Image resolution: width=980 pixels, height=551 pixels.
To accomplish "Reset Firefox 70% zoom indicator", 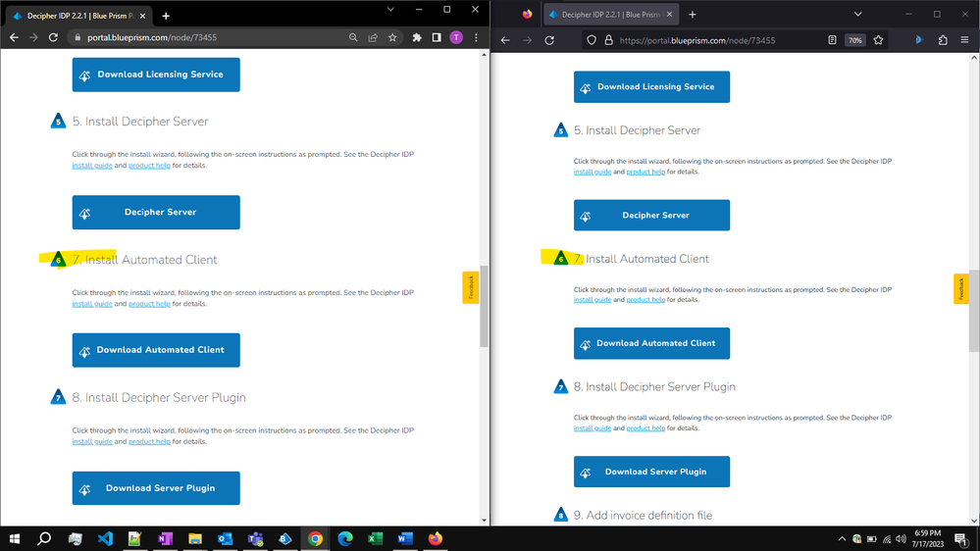I will tap(855, 40).
